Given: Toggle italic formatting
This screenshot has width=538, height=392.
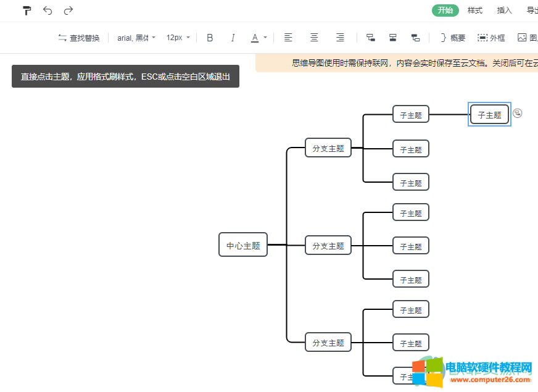Looking at the screenshot, I should [x=233, y=38].
